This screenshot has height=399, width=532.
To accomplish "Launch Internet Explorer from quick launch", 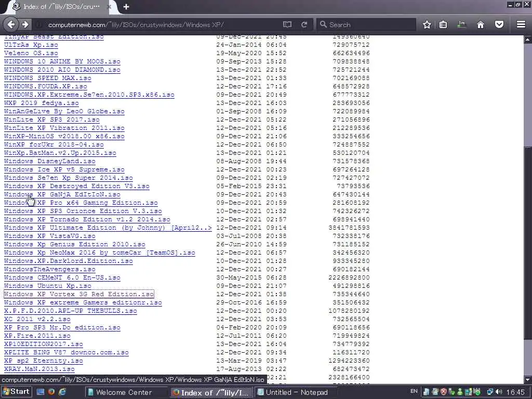I will tap(62, 392).
